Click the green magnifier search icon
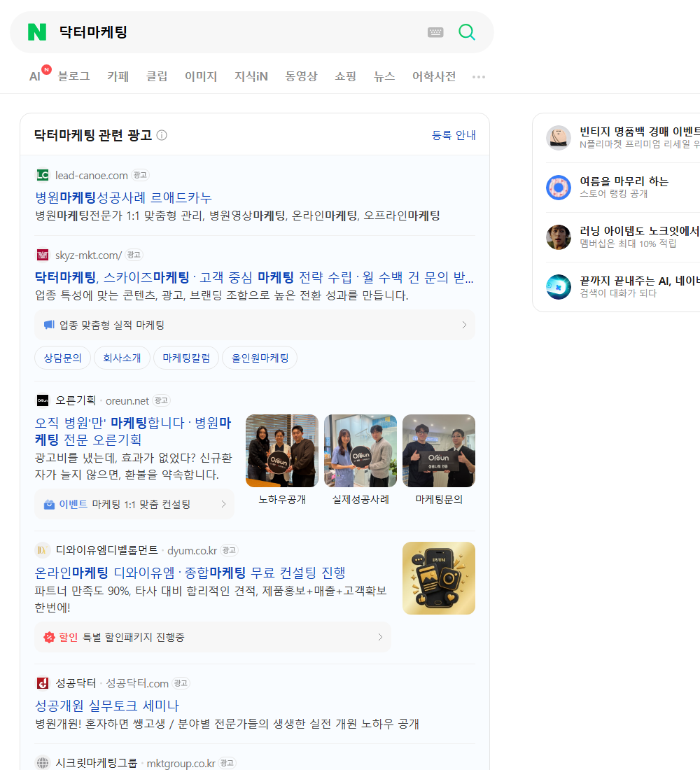 [x=467, y=32]
